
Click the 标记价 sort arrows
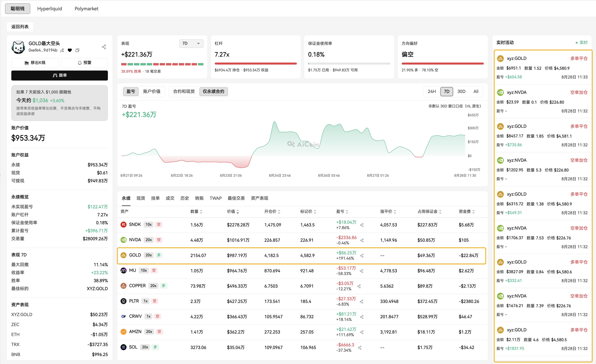click(315, 212)
